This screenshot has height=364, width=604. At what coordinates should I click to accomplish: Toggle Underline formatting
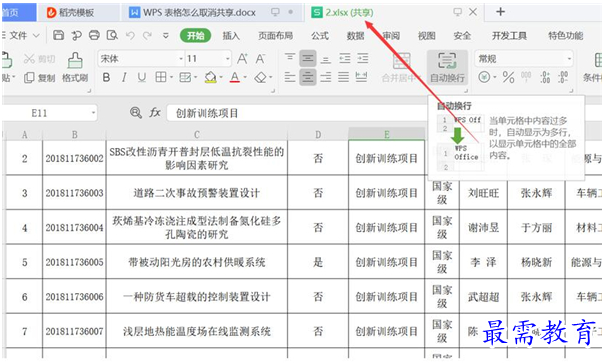(142, 77)
